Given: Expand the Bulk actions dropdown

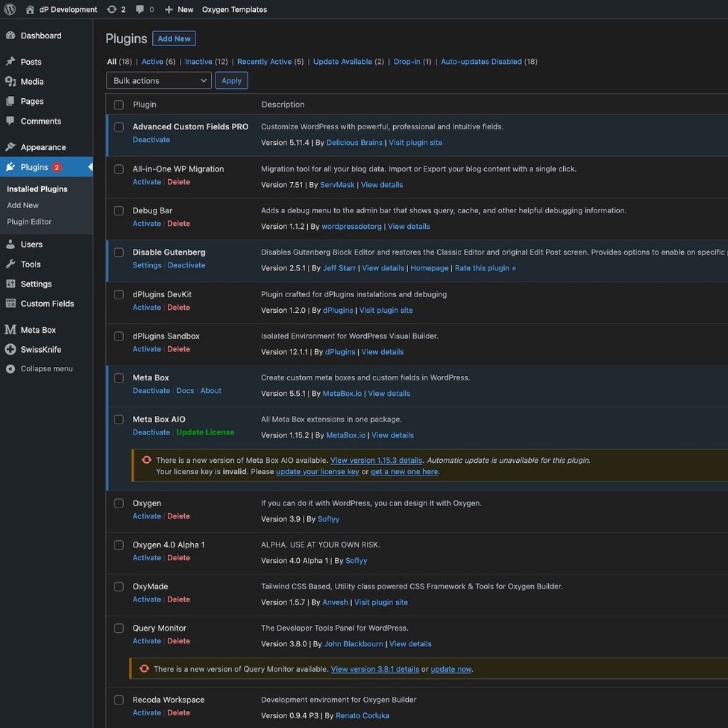Looking at the screenshot, I should [x=159, y=81].
